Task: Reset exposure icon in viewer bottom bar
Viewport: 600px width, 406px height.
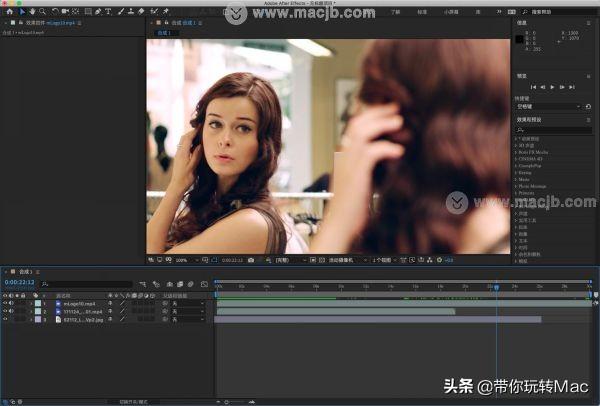Action: 440,260
